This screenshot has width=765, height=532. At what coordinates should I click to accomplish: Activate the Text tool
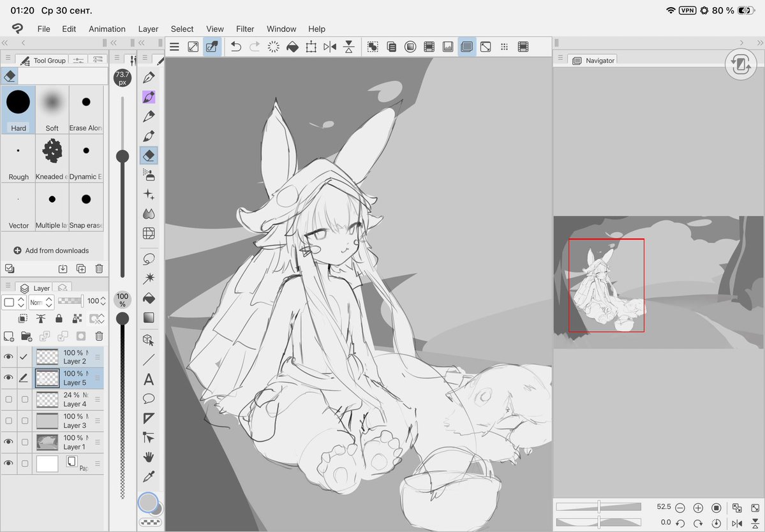click(x=149, y=380)
